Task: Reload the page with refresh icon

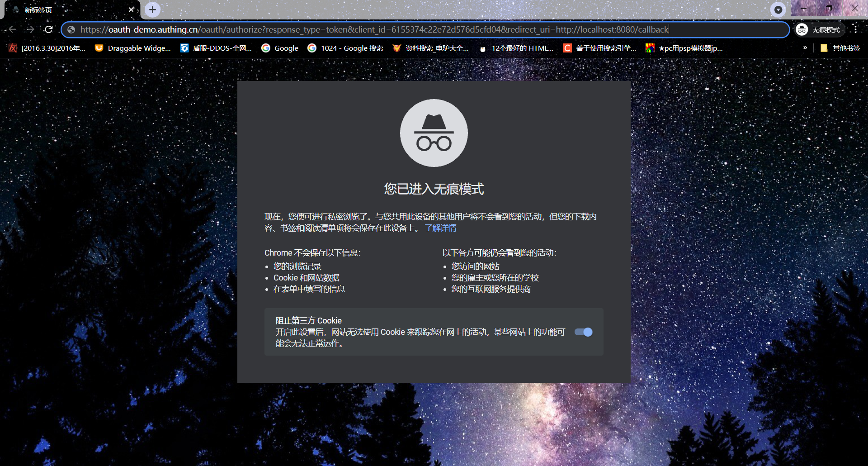Action: pyautogui.click(x=48, y=29)
